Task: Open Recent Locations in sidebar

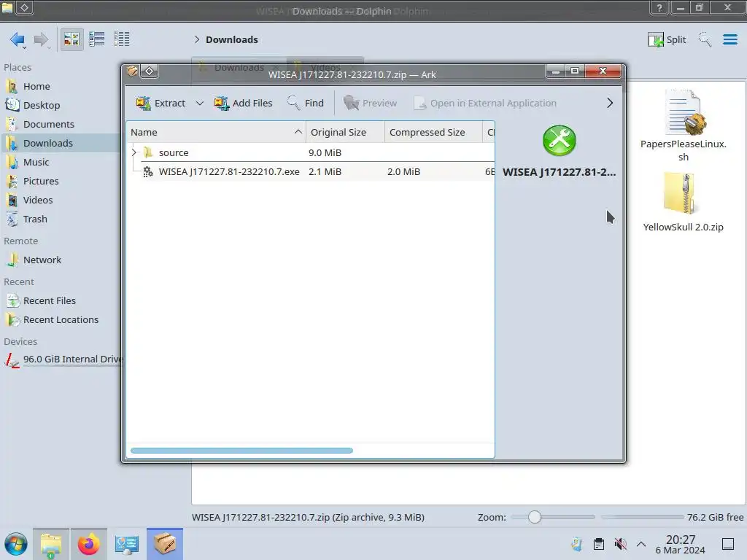Action: (60, 320)
